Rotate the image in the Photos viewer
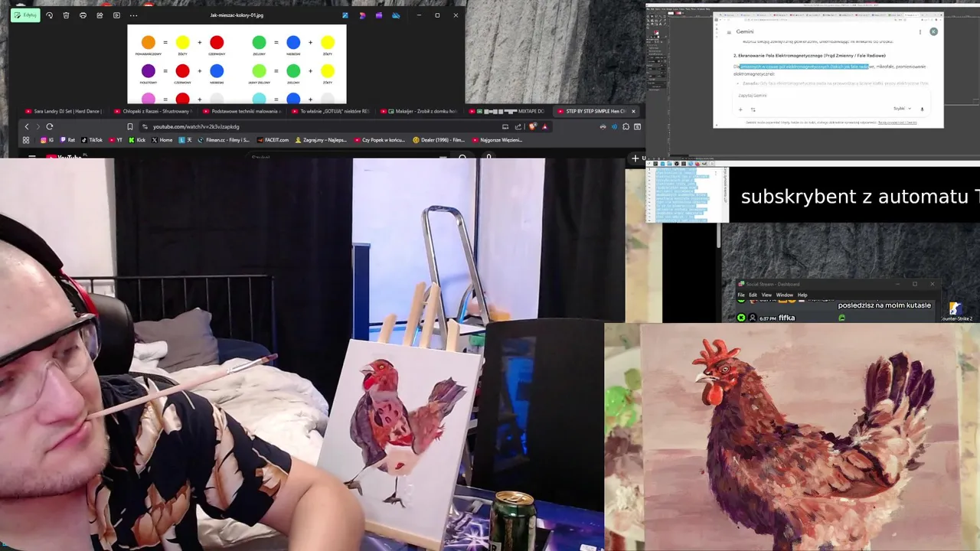This screenshot has width=980, height=551. (x=50, y=15)
